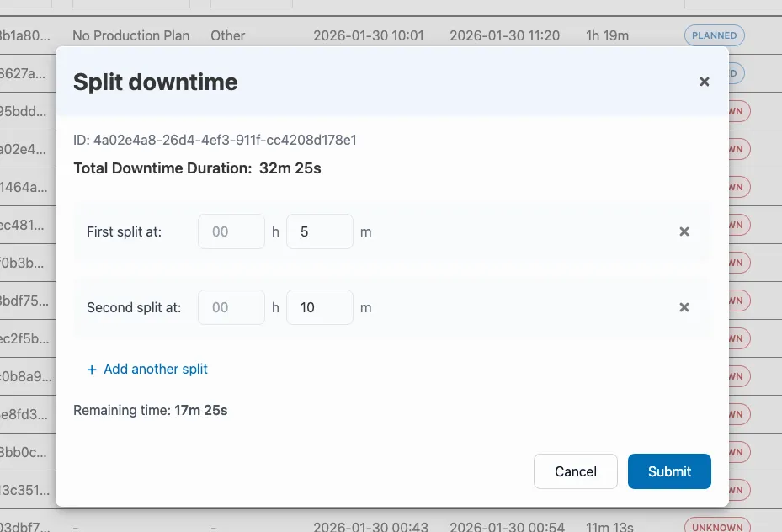Click the 1h 19m duration cell
Viewport: 782px width, 532px height.
tap(606, 35)
